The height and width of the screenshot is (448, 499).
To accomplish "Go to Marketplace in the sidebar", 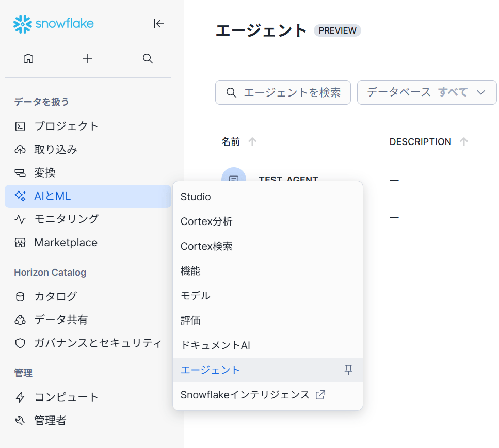I will pos(66,243).
